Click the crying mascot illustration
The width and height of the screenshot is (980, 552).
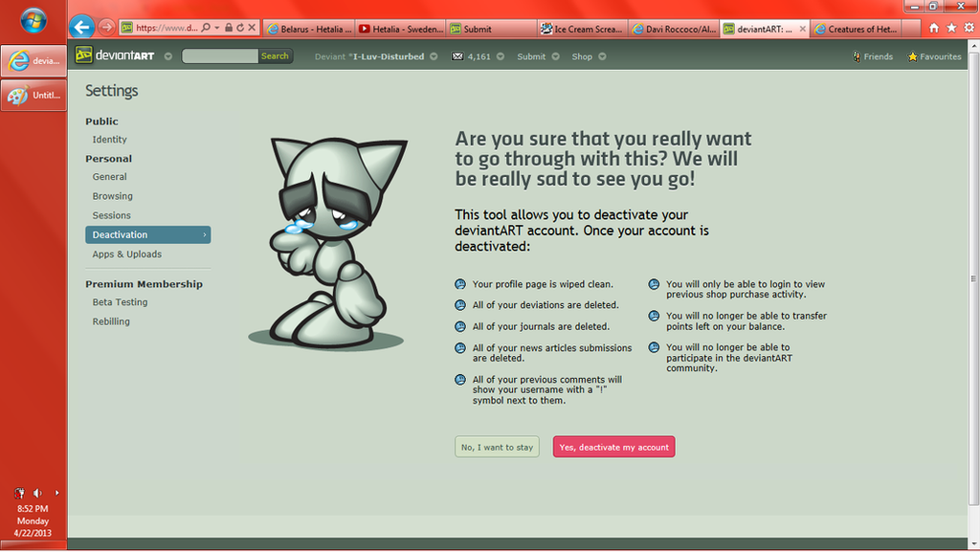[x=328, y=244]
